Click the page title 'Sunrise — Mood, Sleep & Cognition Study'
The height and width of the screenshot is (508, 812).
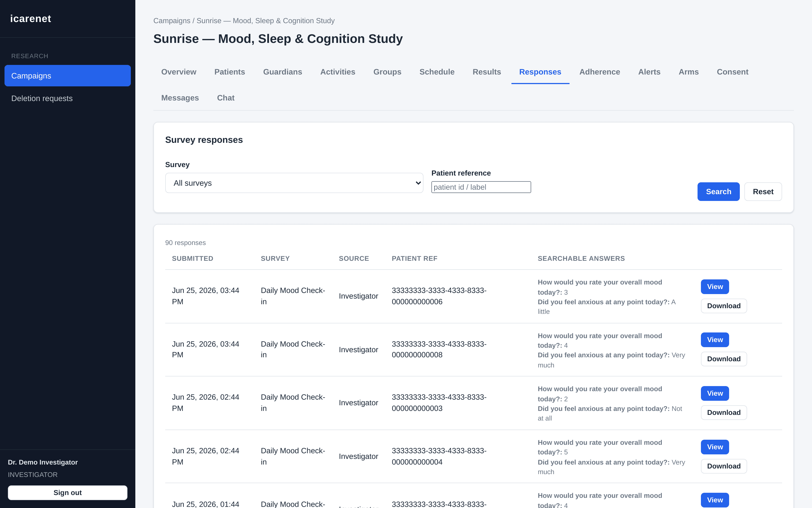(x=278, y=39)
